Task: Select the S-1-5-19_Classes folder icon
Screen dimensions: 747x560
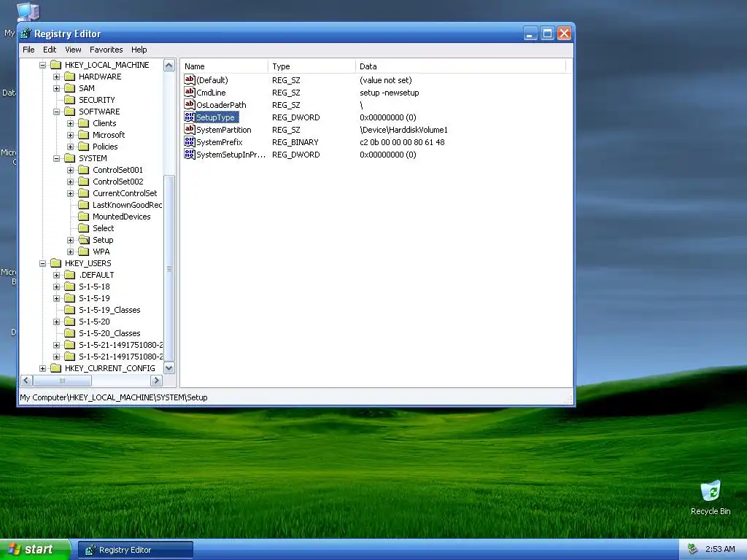Action: coord(70,310)
